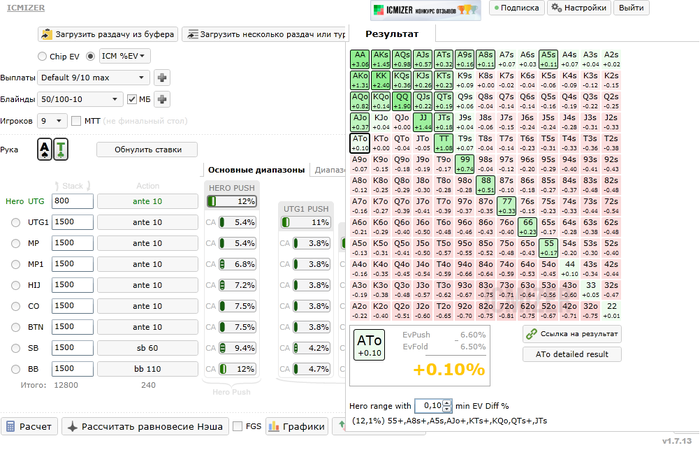The height and width of the screenshot is (450, 700).
Task: Click the Nash equilibrium star icon
Action: (x=72, y=427)
